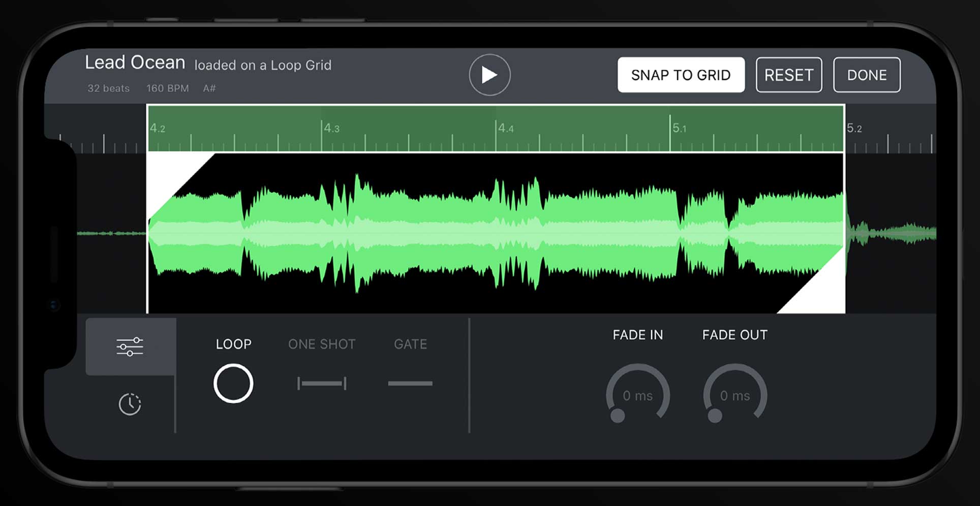Click the FADE IN knob

tap(638, 394)
